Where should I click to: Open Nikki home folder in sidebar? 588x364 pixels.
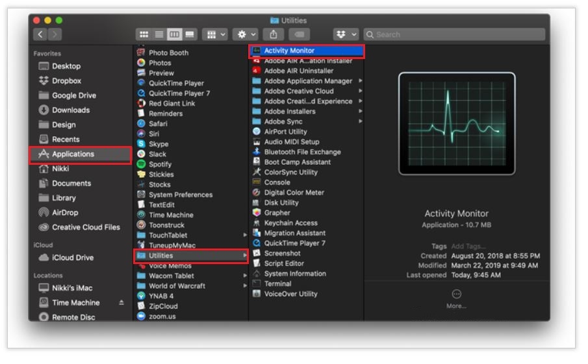pos(60,169)
